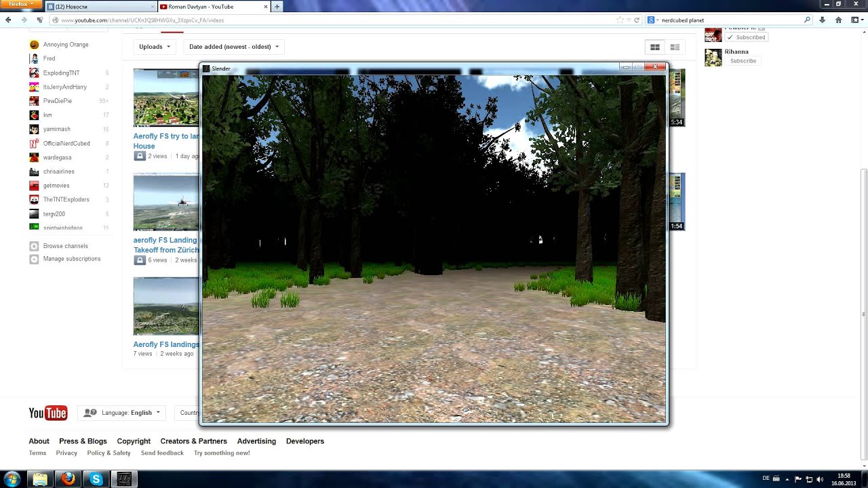This screenshot has height=488, width=868.
Task: Click the Browse channels icon
Action: [x=34, y=246]
